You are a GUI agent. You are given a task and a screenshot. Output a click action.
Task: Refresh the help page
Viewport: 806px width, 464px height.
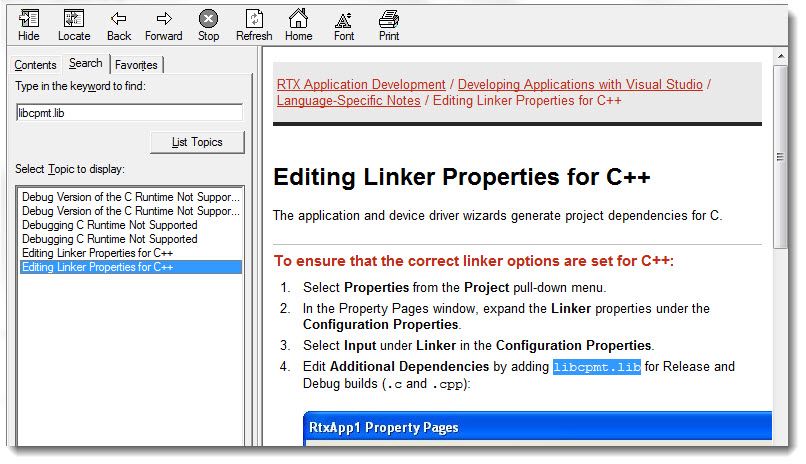[254, 24]
